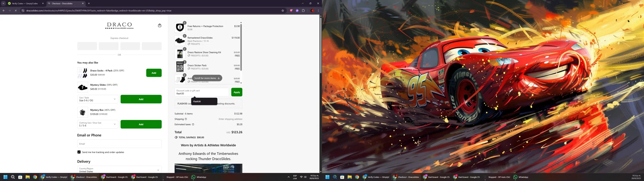Open File Explorer on browser monitor taskbar

(x=27, y=177)
